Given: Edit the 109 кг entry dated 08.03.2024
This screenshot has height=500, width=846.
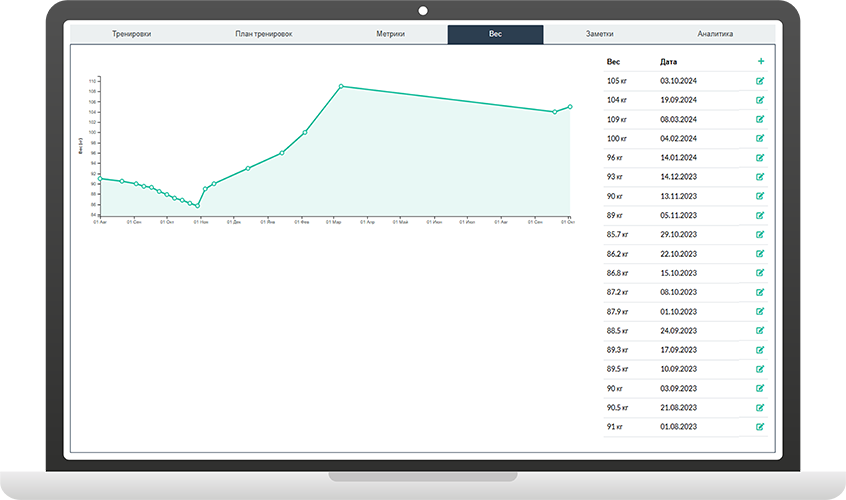Looking at the screenshot, I should coord(760,119).
